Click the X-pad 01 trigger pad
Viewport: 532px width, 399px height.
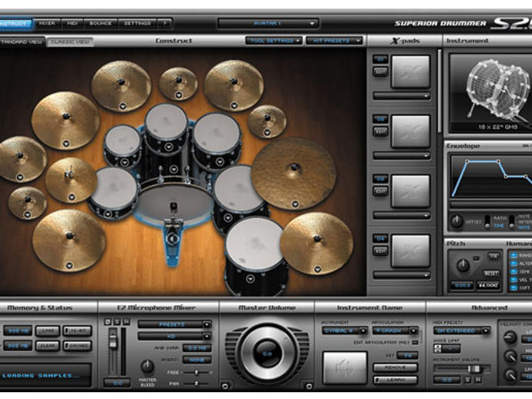410,72
